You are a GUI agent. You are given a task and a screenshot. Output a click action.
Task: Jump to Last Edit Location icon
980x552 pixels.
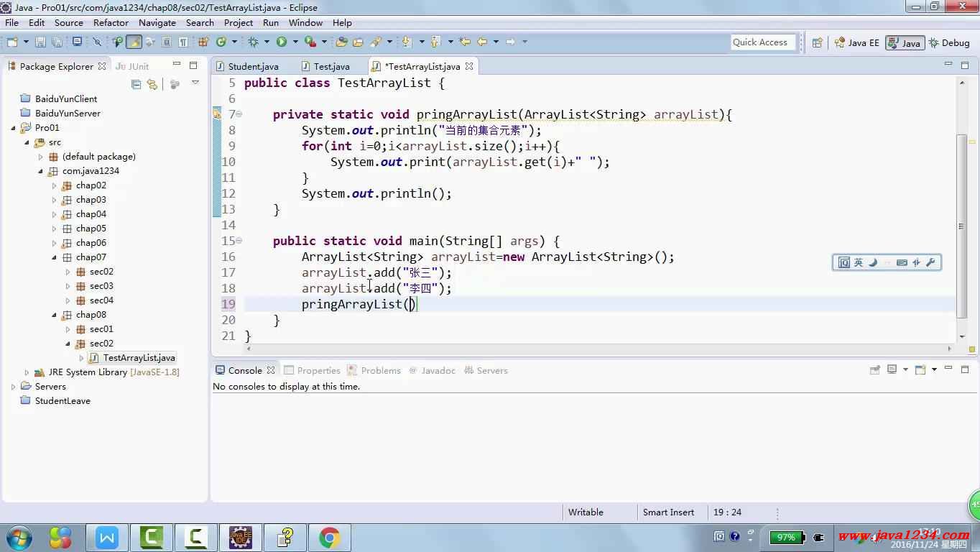465,42
